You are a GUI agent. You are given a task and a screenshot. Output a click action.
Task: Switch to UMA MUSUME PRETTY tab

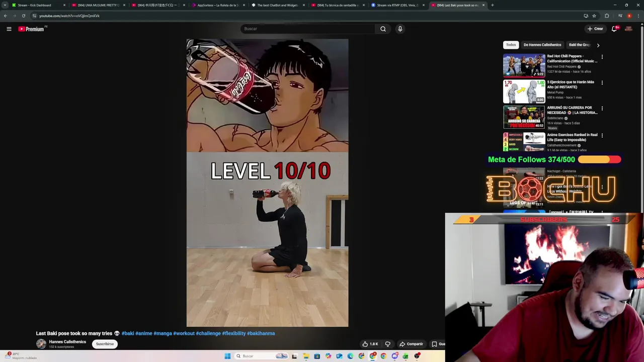98,5
